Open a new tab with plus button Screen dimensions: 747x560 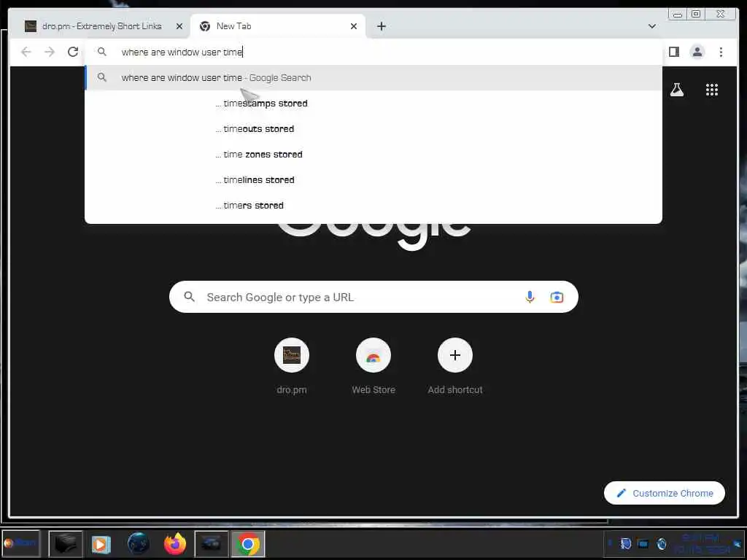[x=381, y=26]
